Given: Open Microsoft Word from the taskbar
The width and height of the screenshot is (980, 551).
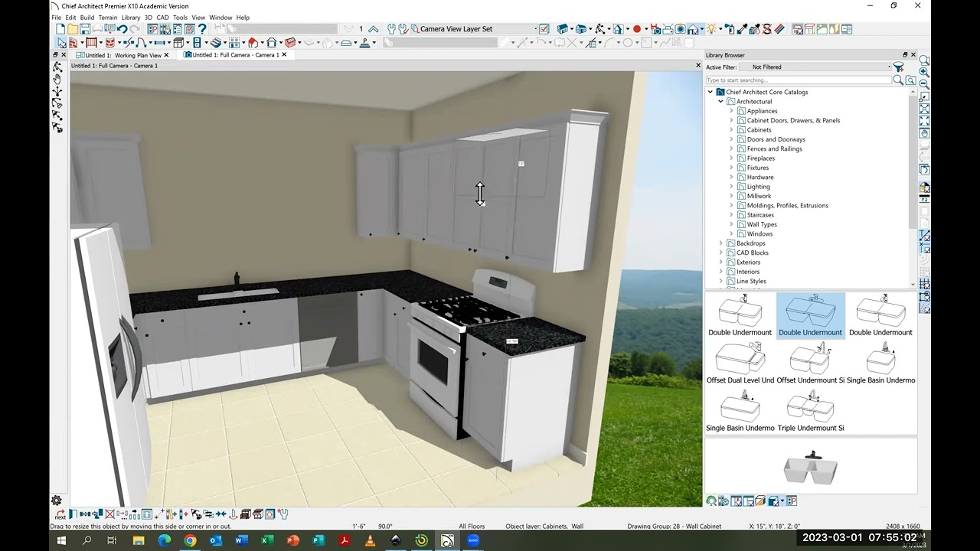Looking at the screenshot, I should (241, 540).
